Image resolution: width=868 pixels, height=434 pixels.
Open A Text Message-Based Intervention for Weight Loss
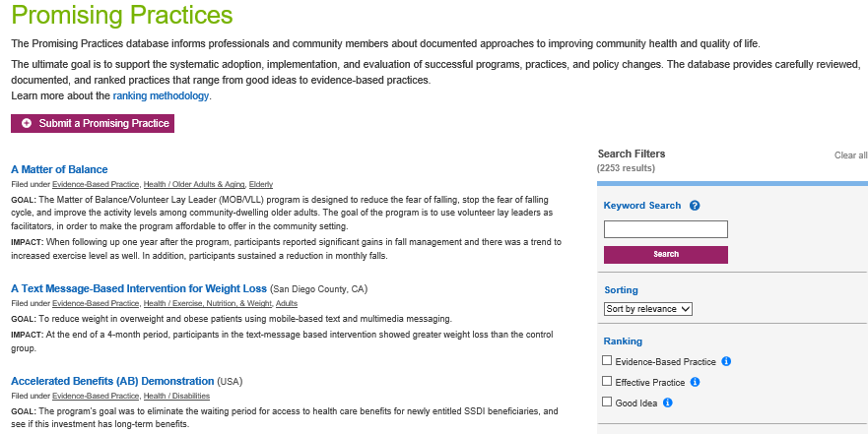138,289
